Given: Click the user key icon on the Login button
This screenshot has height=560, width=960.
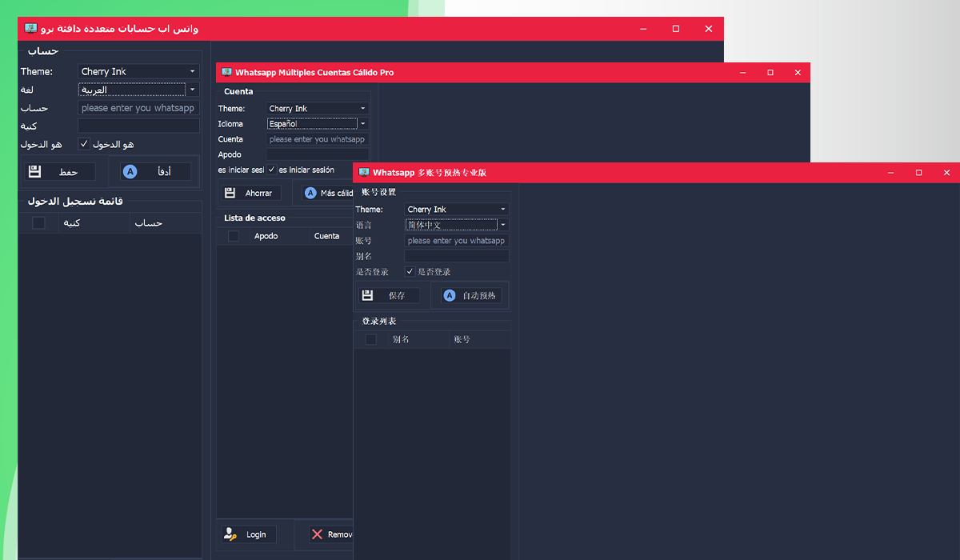Looking at the screenshot, I should pyautogui.click(x=230, y=534).
